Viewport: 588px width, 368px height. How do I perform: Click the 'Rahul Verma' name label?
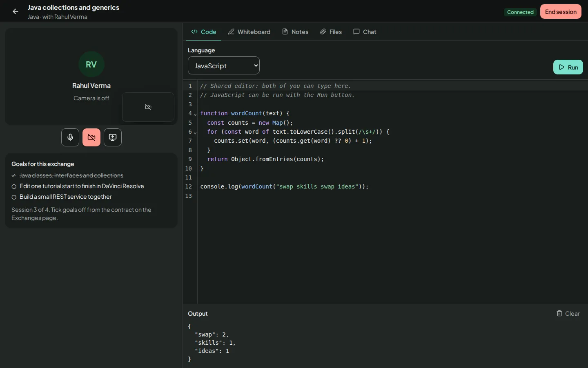coord(91,85)
